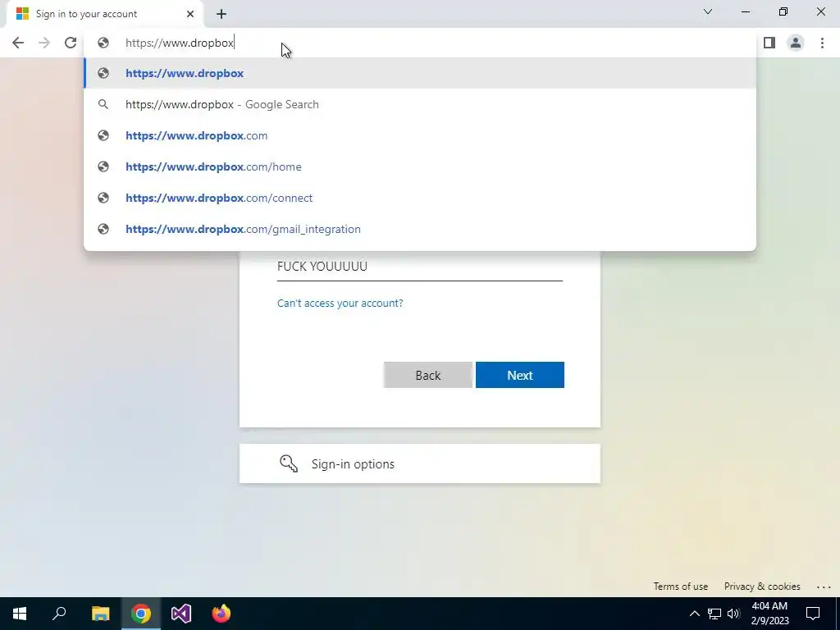Launch File Explorer from the taskbar
Screen dimensions: 840x630
(x=100, y=614)
